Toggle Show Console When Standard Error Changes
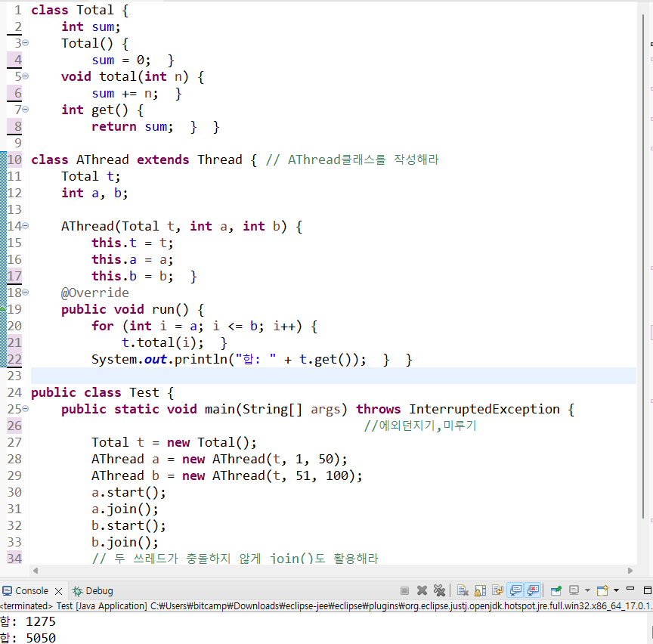This screenshot has width=653, height=644. pos(533,590)
